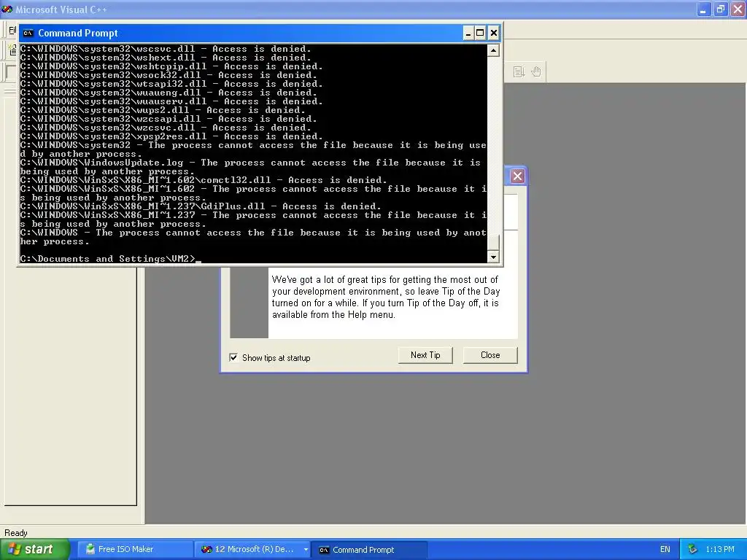The height and width of the screenshot is (560, 747).
Task: Click the Next Tip button
Action: [x=425, y=355]
